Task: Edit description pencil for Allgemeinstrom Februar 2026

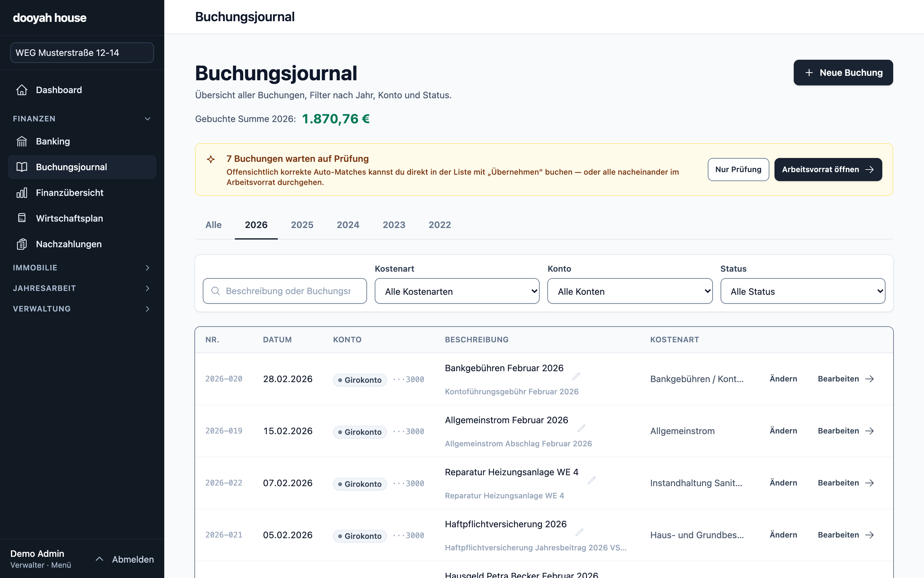Action: click(581, 429)
